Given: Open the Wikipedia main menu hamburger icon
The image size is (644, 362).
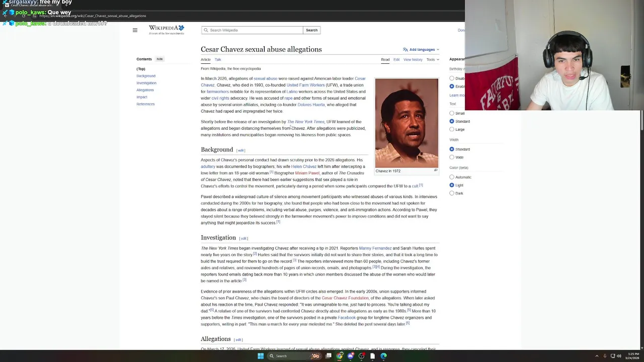Looking at the screenshot, I should pyautogui.click(x=135, y=30).
